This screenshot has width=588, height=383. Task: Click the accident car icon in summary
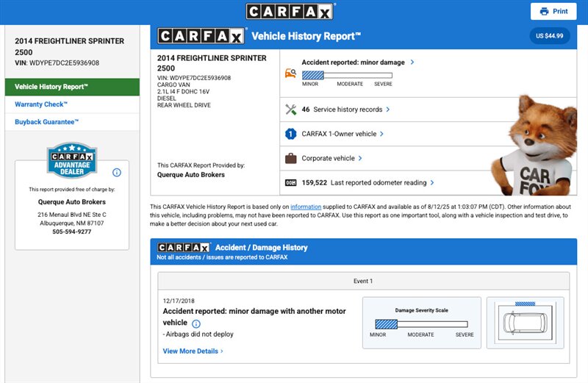point(290,73)
